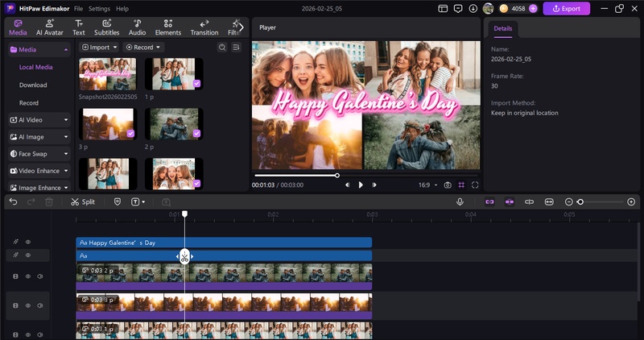Viewport: 644px width, 340px height.
Task: Search media with the magnifier icon
Action: 222,48
